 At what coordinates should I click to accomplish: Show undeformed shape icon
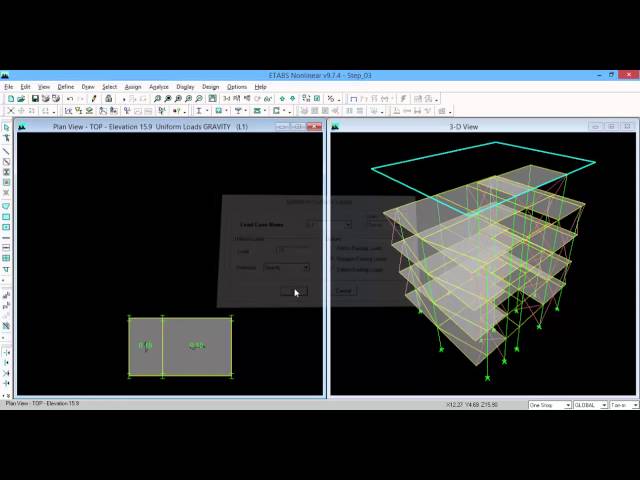pos(354,99)
